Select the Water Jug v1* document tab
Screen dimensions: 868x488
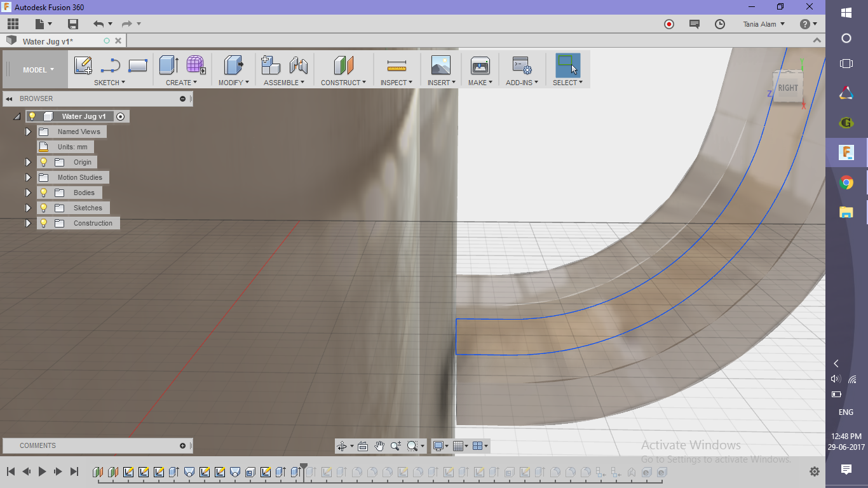[48, 41]
